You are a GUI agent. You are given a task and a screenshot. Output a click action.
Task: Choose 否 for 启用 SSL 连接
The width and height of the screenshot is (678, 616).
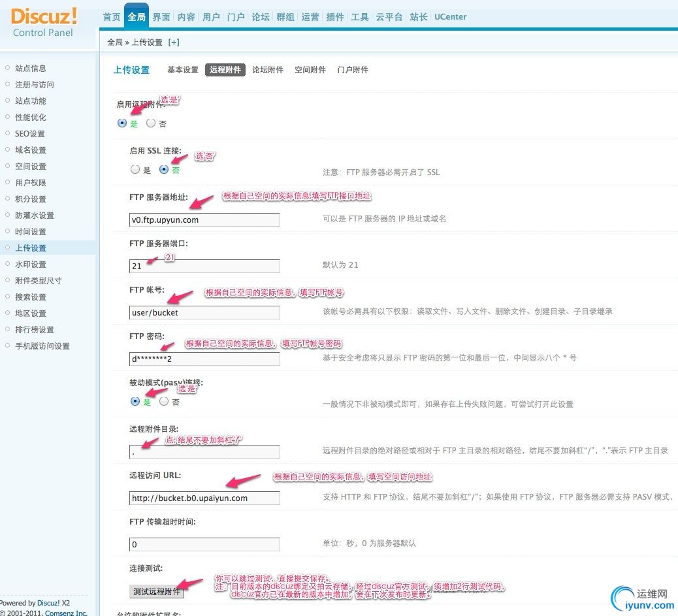163,170
